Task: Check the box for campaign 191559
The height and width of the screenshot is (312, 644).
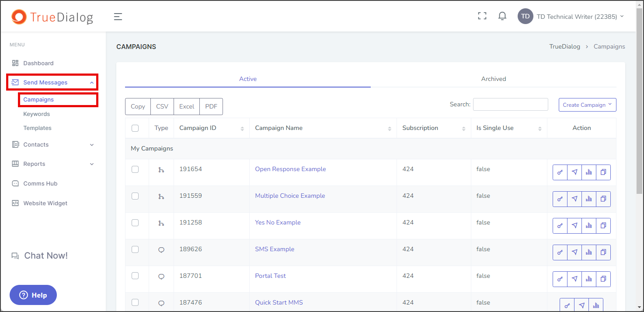Action: 135,196
